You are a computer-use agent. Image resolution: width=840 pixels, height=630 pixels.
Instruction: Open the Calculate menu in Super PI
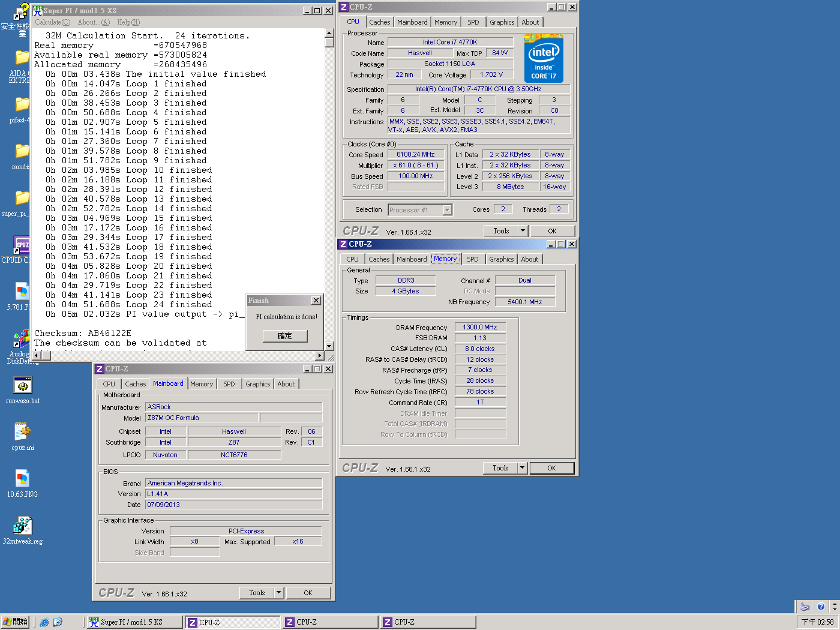52,22
